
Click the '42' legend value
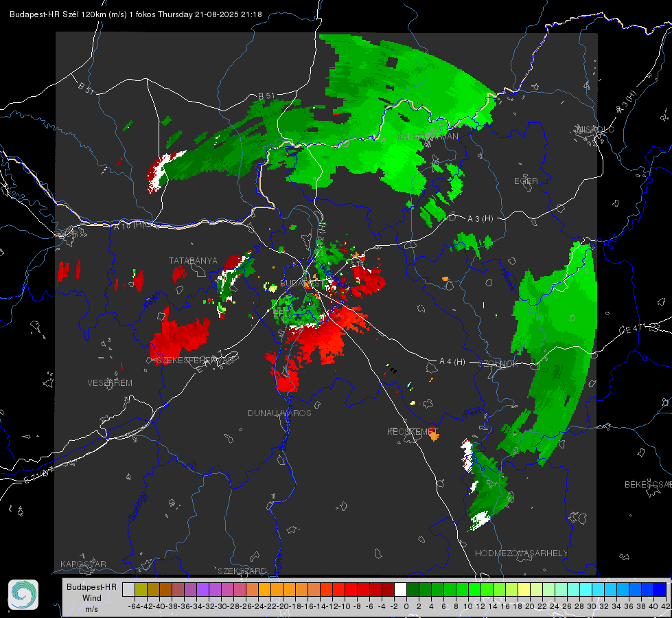coord(666,606)
